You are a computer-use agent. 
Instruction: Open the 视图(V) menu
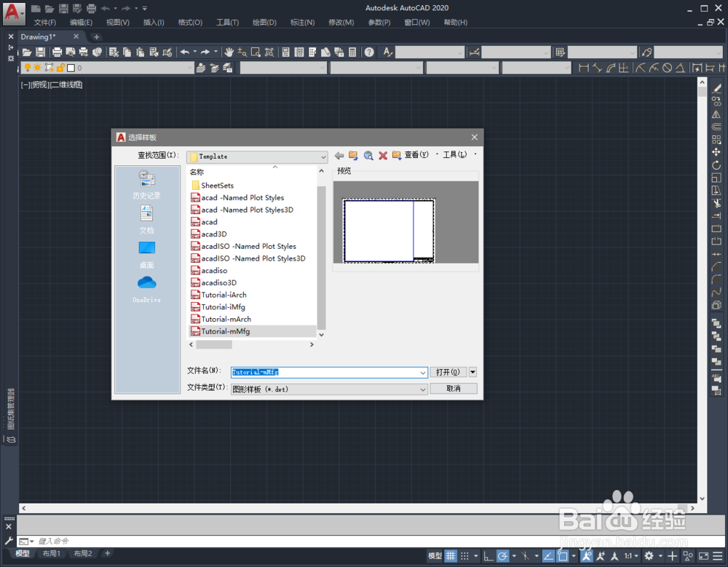118,23
